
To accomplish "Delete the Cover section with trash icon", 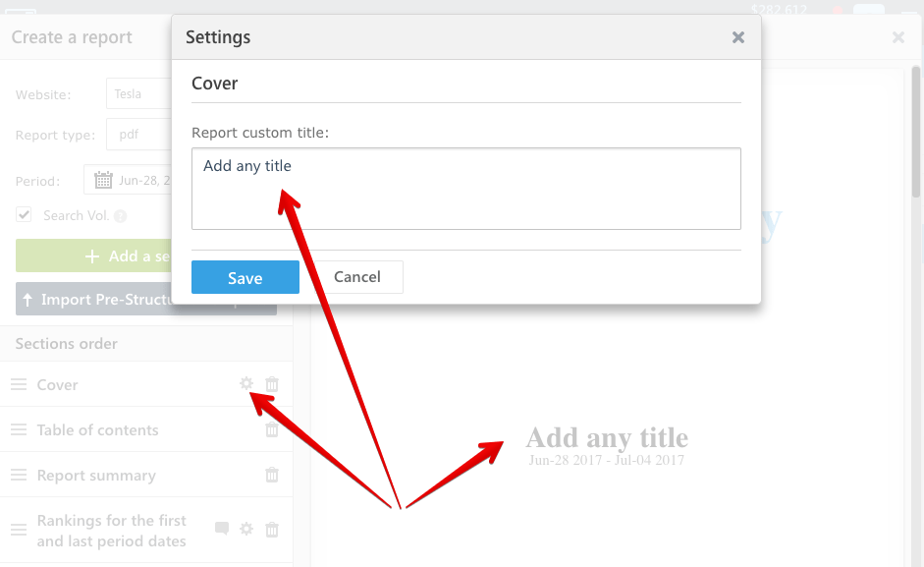I will click(272, 384).
